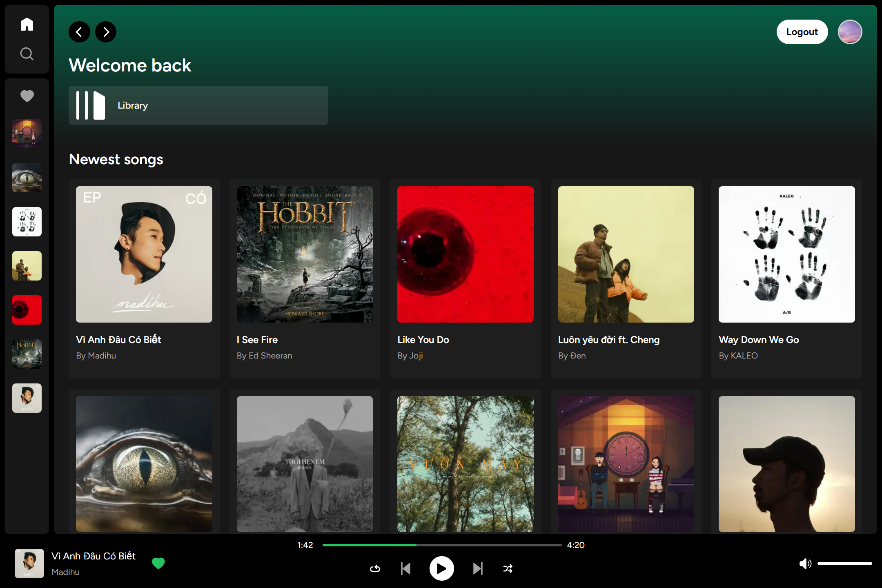Open the profile avatar in the top right

[850, 31]
